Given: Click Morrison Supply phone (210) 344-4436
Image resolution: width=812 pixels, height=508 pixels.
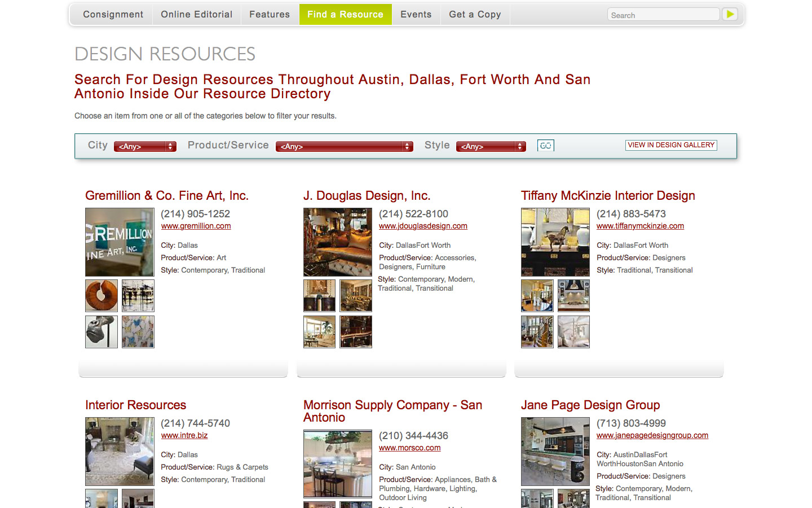Looking at the screenshot, I should pos(413,436).
